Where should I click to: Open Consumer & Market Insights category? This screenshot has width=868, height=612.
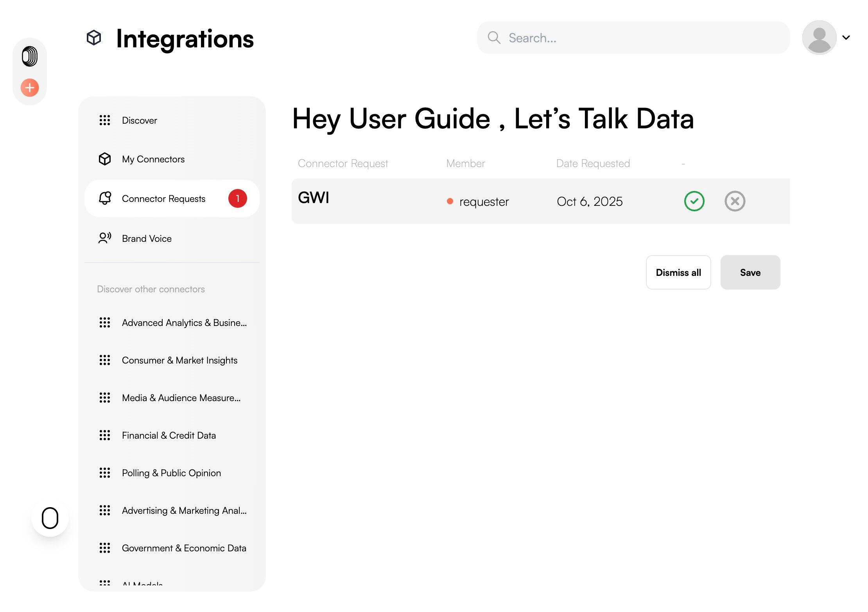[179, 360]
